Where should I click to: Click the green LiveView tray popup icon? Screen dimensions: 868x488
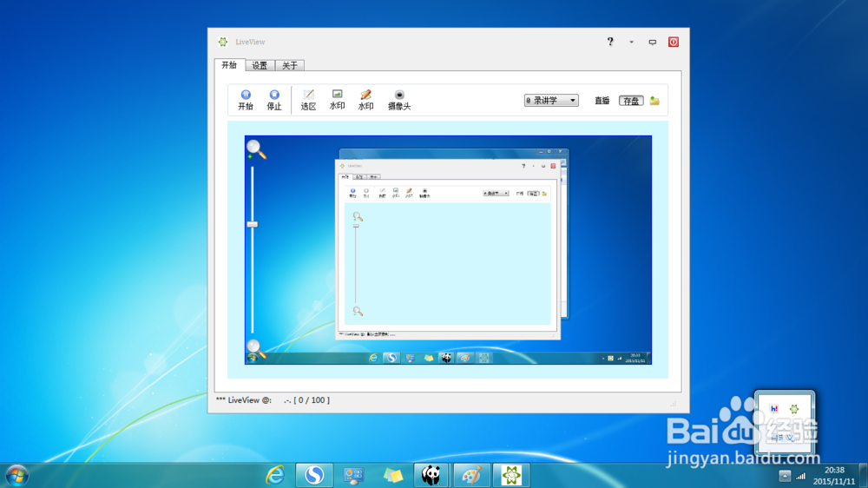[x=794, y=409]
